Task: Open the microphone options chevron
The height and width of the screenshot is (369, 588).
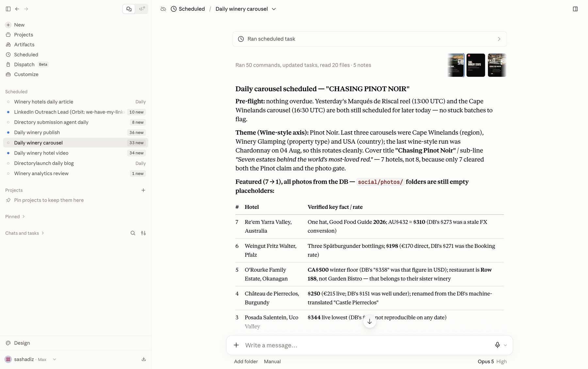Action: point(505,345)
